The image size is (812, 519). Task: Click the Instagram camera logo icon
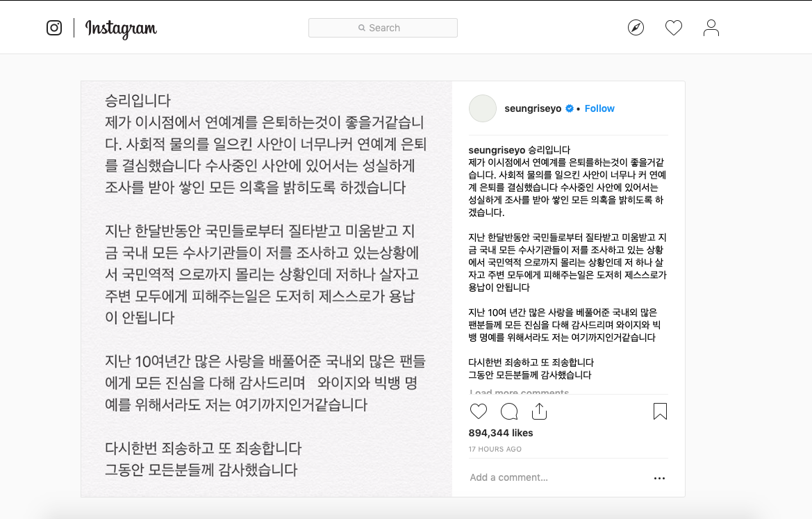[x=54, y=28]
